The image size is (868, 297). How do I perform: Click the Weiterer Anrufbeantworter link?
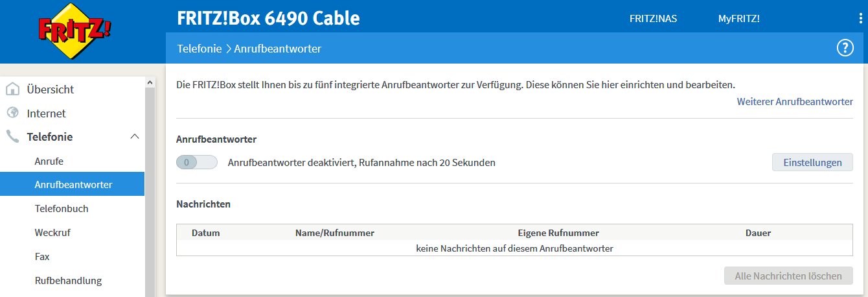pyautogui.click(x=795, y=102)
